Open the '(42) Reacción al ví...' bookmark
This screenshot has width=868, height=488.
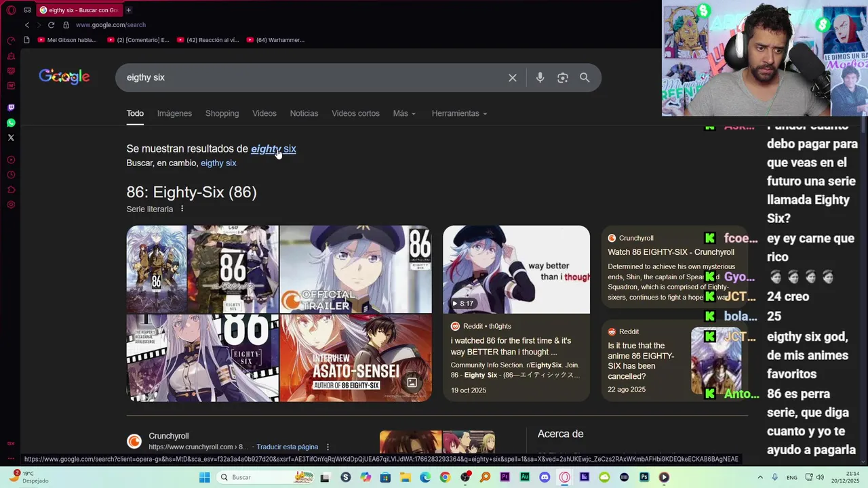coord(208,40)
